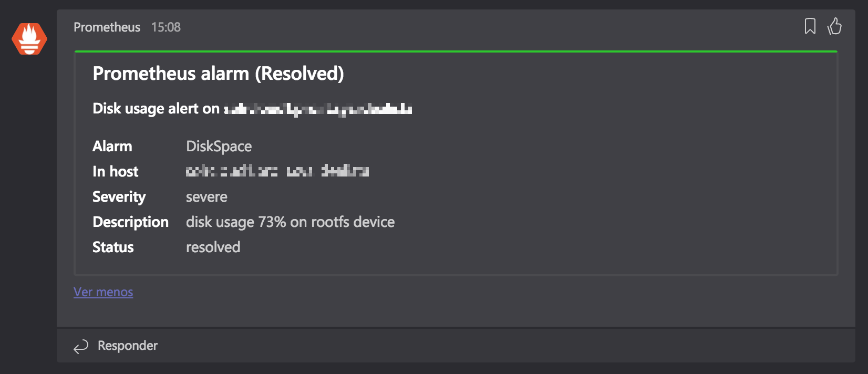Screen dimensions: 868x374
Task: Click the Description field label
Action: click(130, 222)
